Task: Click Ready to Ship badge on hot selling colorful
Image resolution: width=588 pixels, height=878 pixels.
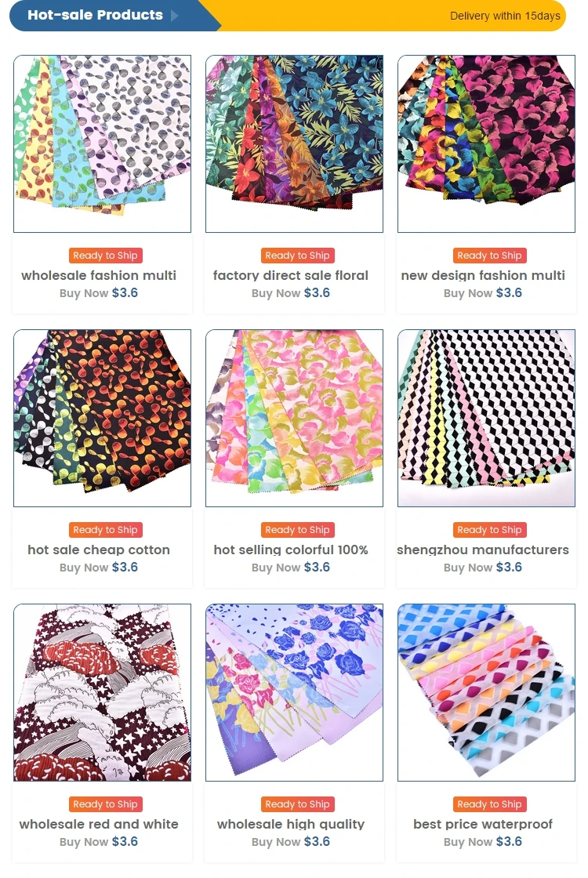Action: pyautogui.click(x=297, y=530)
